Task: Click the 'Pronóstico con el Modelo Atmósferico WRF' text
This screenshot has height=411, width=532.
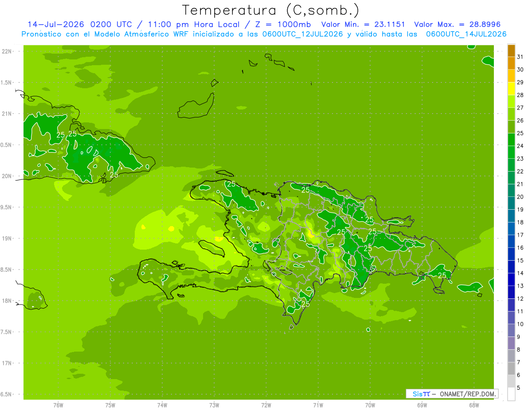Action: tap(106, 34)
